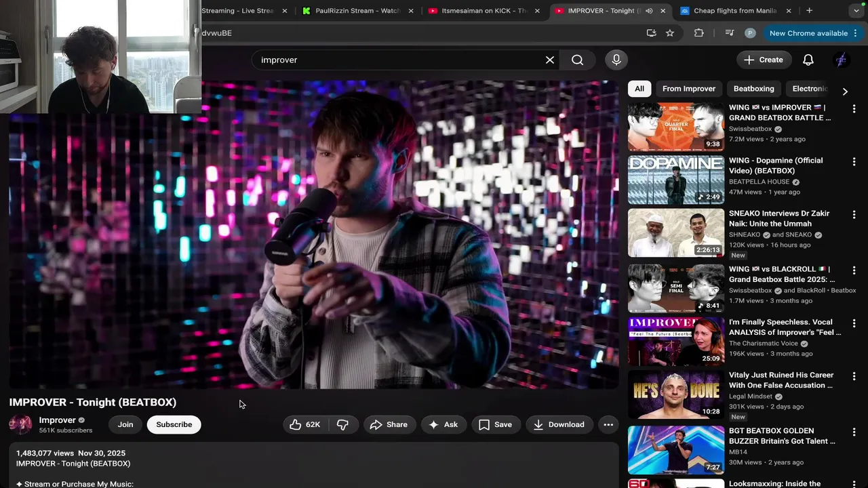Viewport: 868px width, 488px height.
Task: Open Chrome menu three dots
Action: 856,33
